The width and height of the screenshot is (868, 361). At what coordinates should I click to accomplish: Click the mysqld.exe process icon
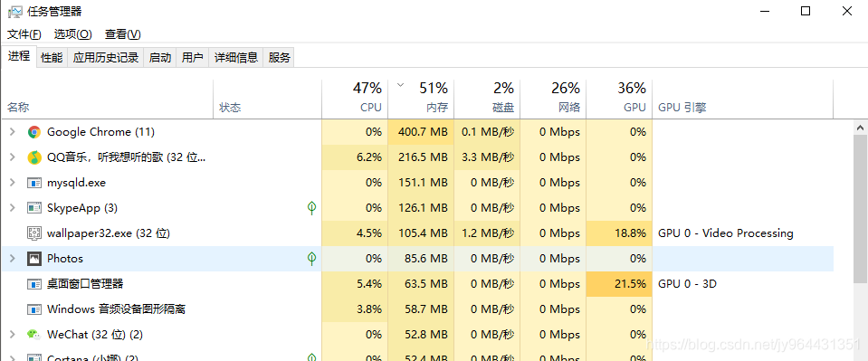pos(34,183)
